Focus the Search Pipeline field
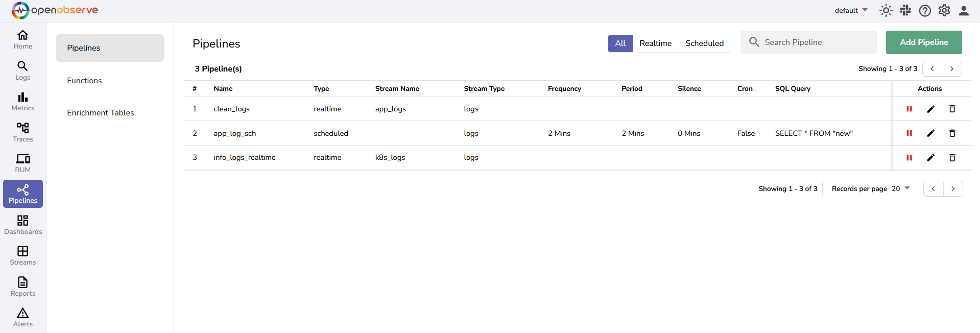Viewport: 980px width, 333px height. click(817, 42)
